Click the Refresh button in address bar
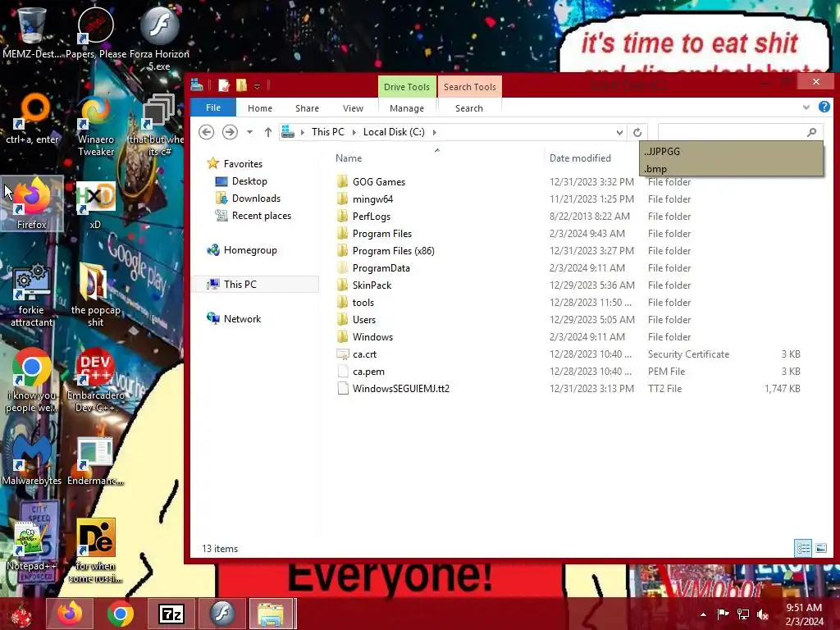The height and width of the screenshot is (630, 840). coord(637,132)
